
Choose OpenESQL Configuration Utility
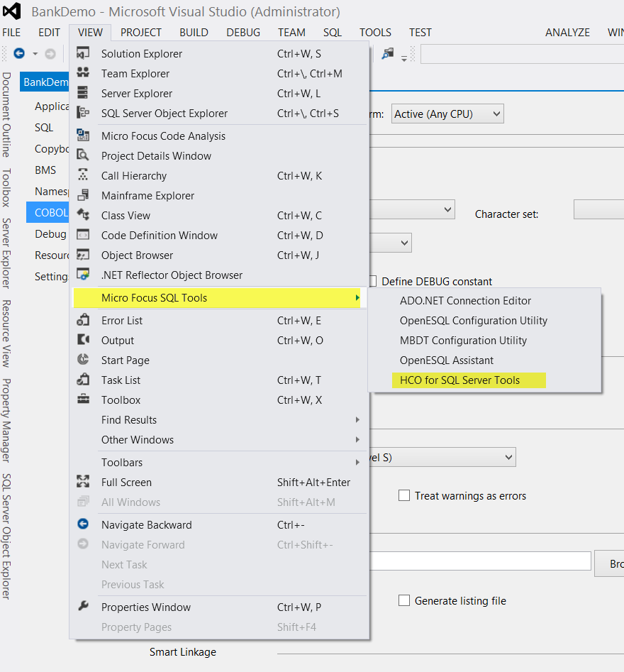(473, 321)
